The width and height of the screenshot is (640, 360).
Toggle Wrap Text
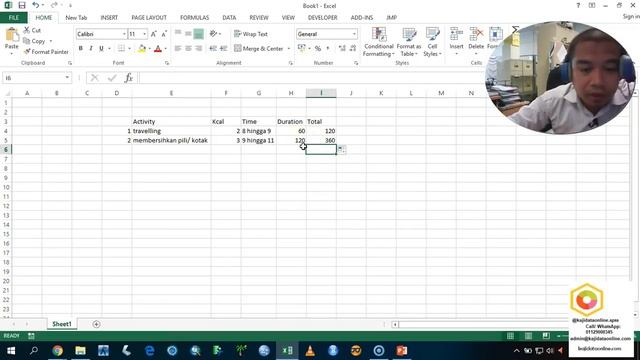(x=251, y=34)
